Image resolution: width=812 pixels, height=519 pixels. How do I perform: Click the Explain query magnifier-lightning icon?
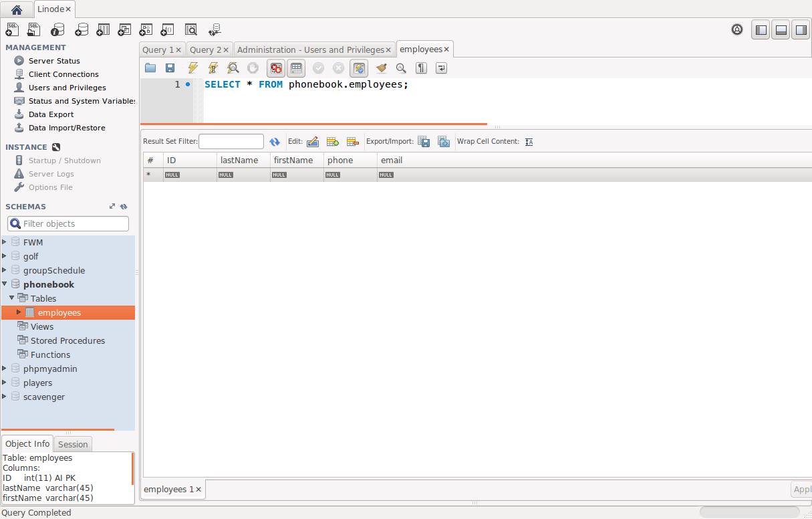pyautogui.click(x=233, y=68)
